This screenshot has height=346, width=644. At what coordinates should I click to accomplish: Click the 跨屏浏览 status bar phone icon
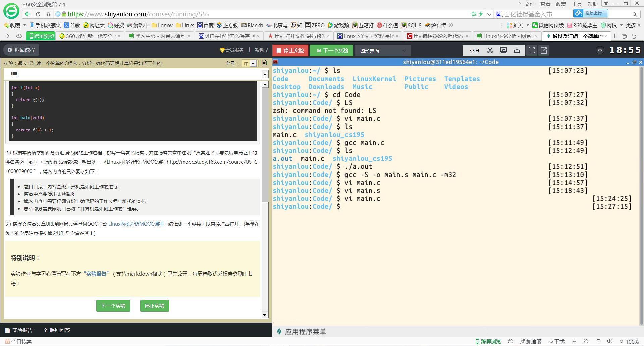488,341
